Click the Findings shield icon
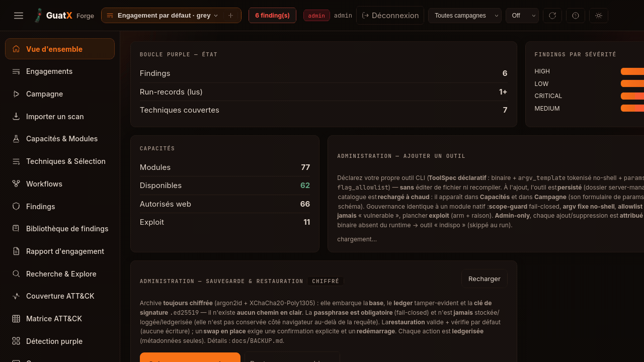 click(16, 206)
